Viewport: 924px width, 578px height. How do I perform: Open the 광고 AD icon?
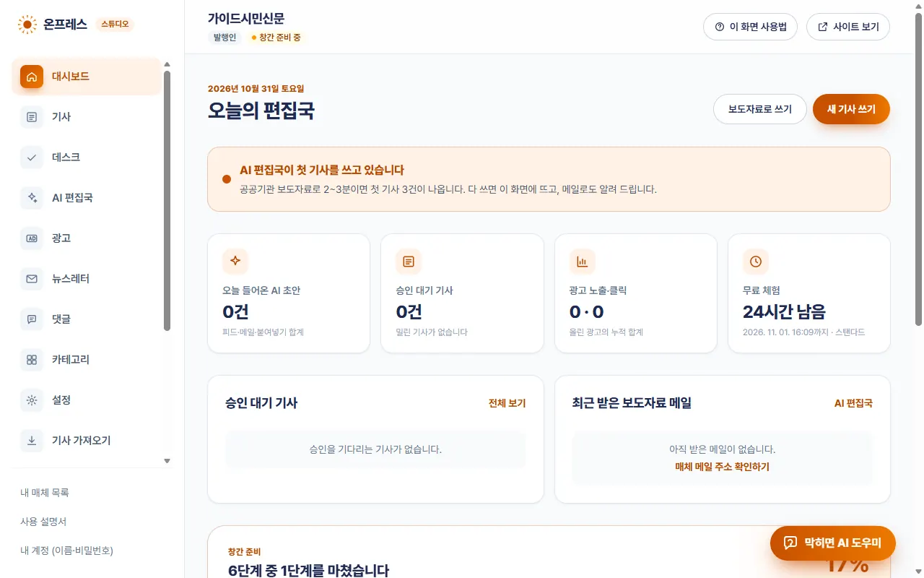(32, 238)
